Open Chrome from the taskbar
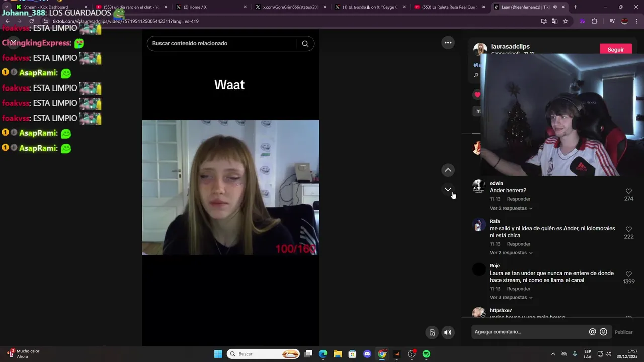The image size is (644, 362). pyautogui.click(x=382, y=354)
